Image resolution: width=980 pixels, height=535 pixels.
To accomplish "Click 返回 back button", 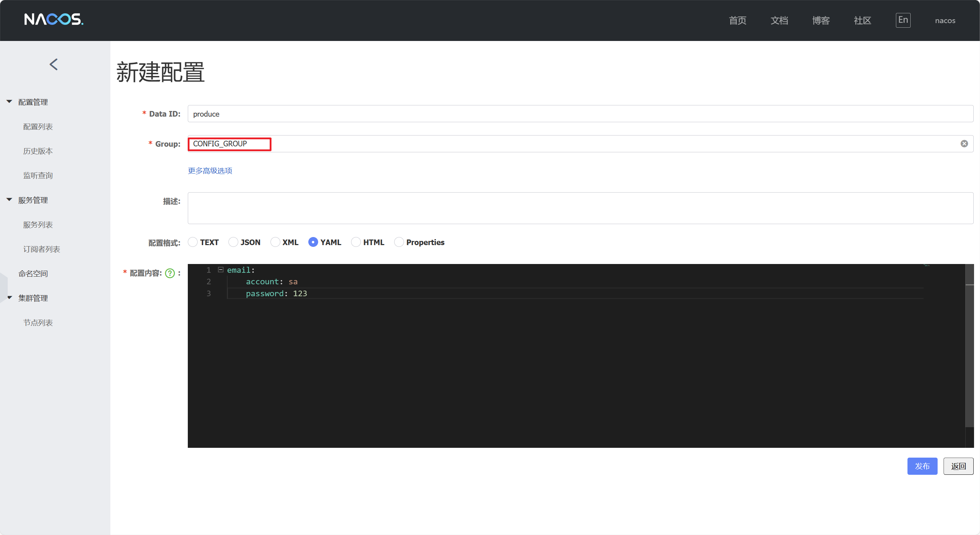I will 958,466.
